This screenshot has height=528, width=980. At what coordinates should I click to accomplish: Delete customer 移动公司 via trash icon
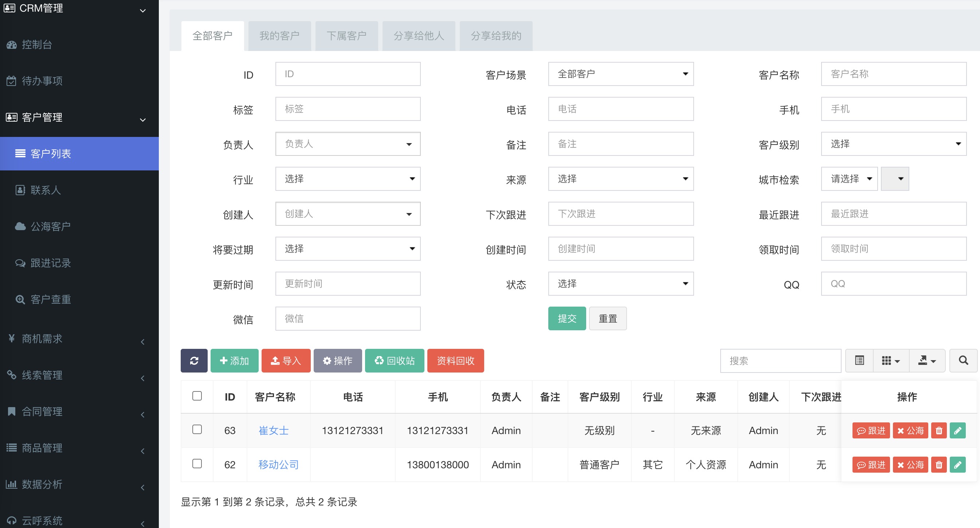pyautogui.click(x=938, y=465)
